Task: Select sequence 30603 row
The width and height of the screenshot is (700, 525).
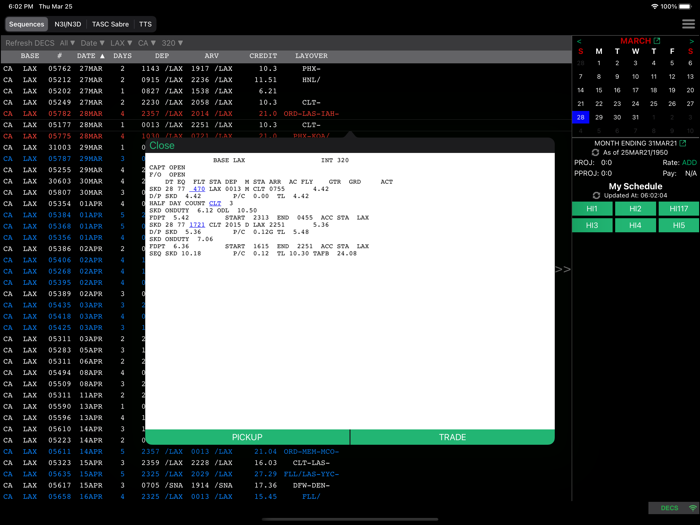Action: click(73, 181)
